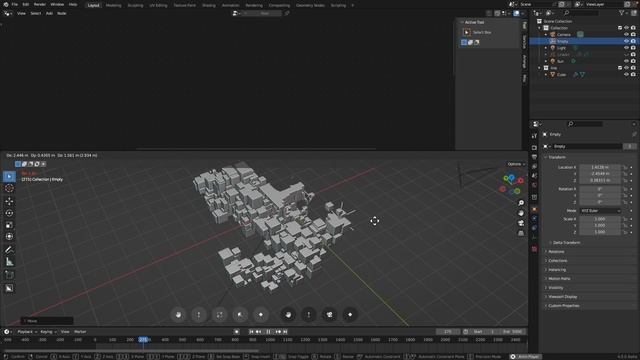Switch perspective/orthographic with grid gizmo
This screenshot has width=640, height=360.
pos(521,233)
